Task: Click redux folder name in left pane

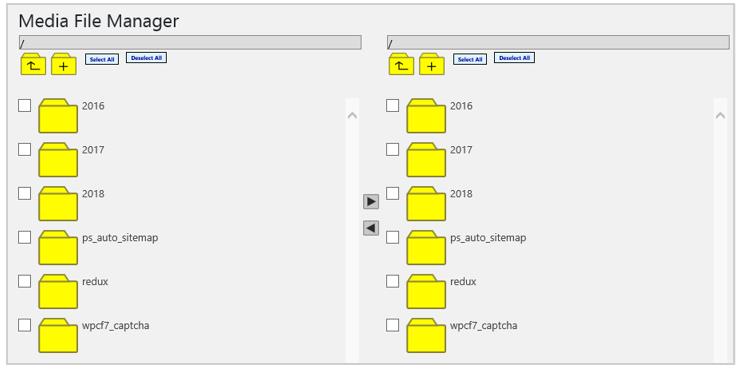Action: 95,281
